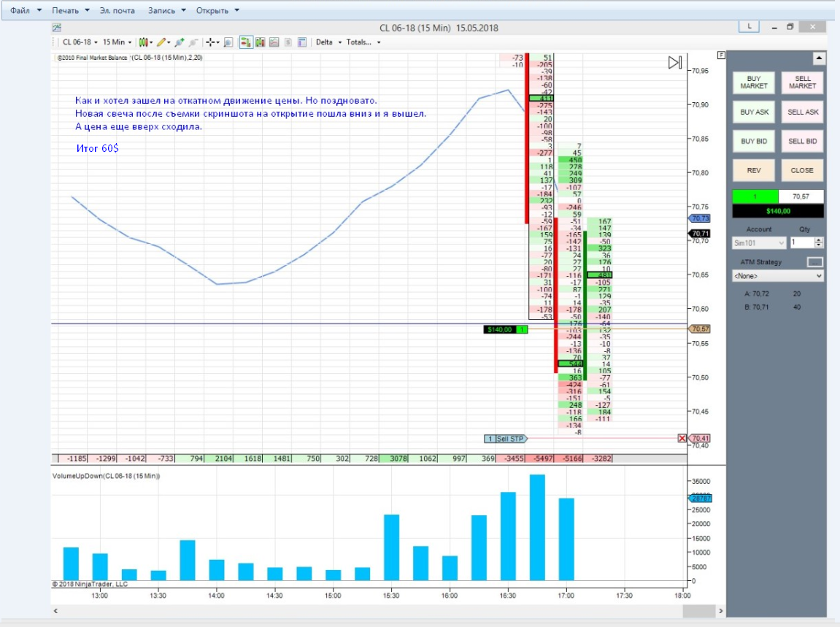Click the L link button in the title bar

tap(749, 27)
